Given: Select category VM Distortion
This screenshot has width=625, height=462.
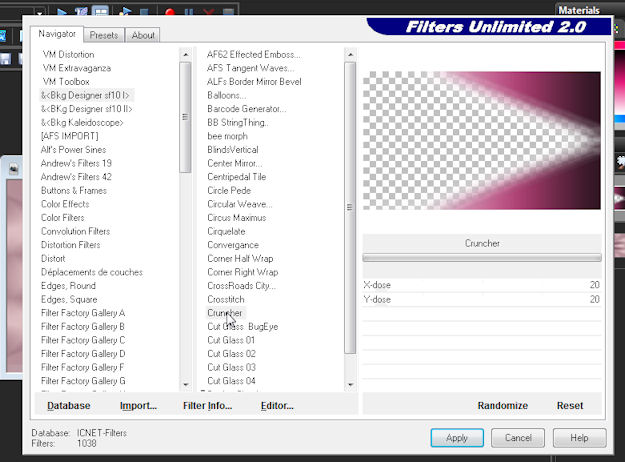Looking at the screenshot, I should (x=69, y=55).
